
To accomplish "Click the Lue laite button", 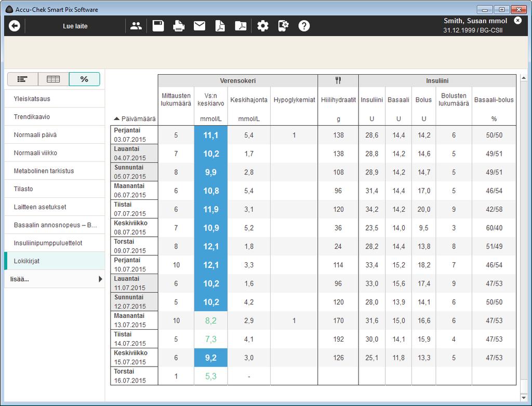I will [75, 26].
